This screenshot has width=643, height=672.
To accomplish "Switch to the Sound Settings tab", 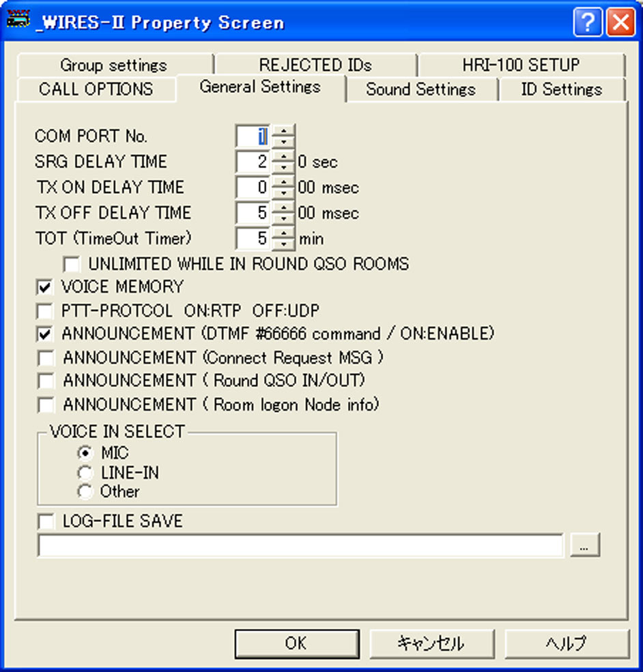I will (x=420, y=89).
